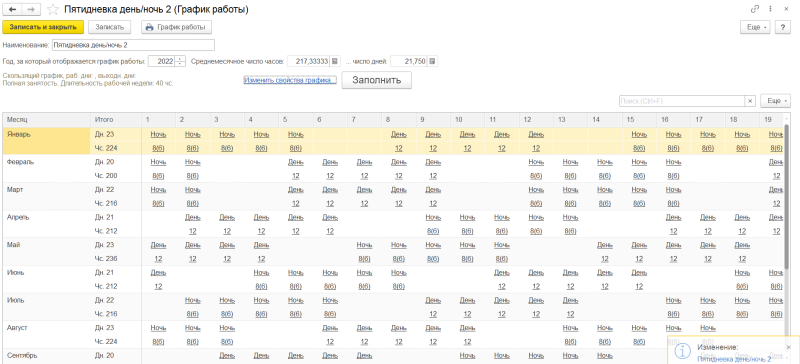Viewport: 800px width, 364px height.
Task: Print via График работы button
Action: click(x=177, y=27)
